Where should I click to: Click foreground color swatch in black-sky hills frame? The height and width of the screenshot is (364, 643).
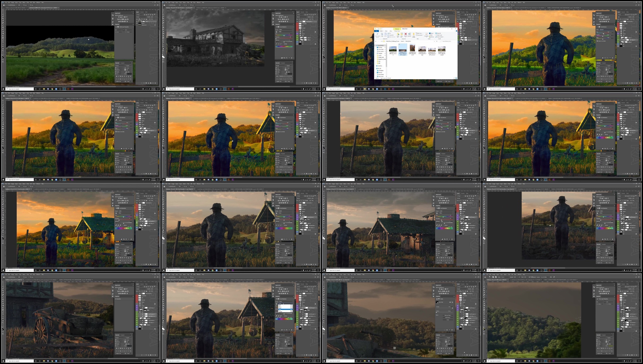tap(2, 56)
